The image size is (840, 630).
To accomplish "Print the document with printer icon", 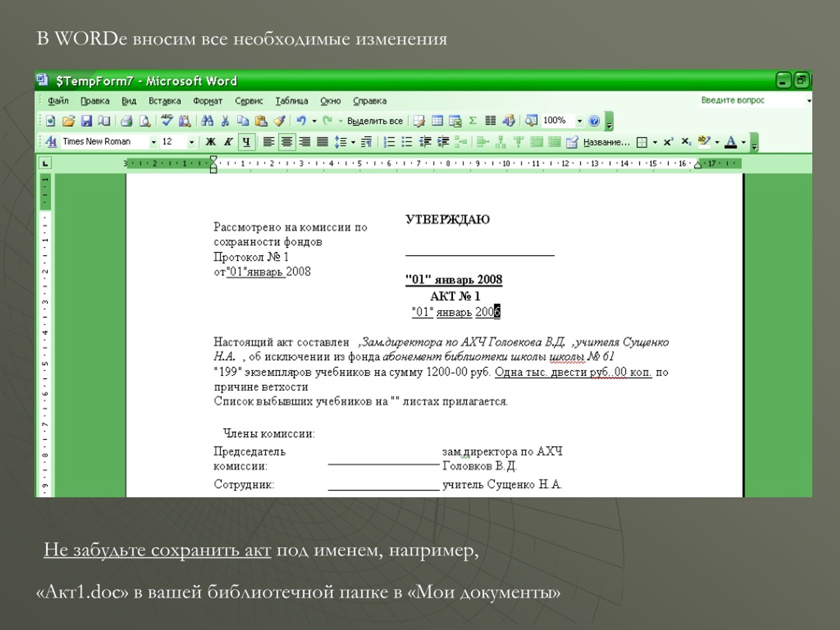I will tap(126, 121).
